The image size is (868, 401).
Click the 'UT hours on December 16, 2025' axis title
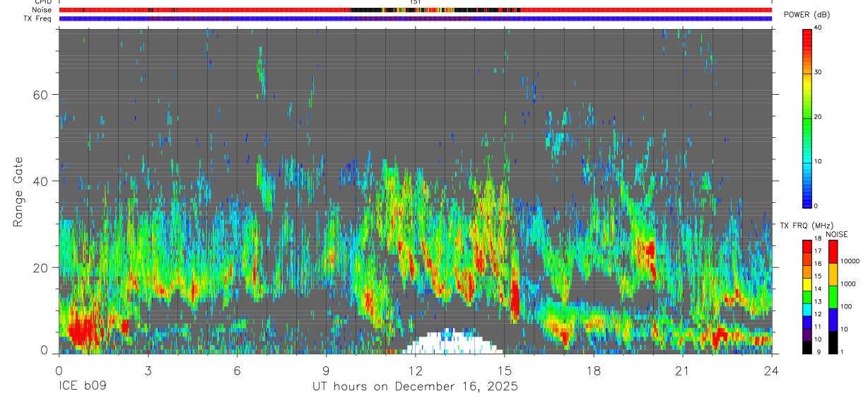pos(416,387)
